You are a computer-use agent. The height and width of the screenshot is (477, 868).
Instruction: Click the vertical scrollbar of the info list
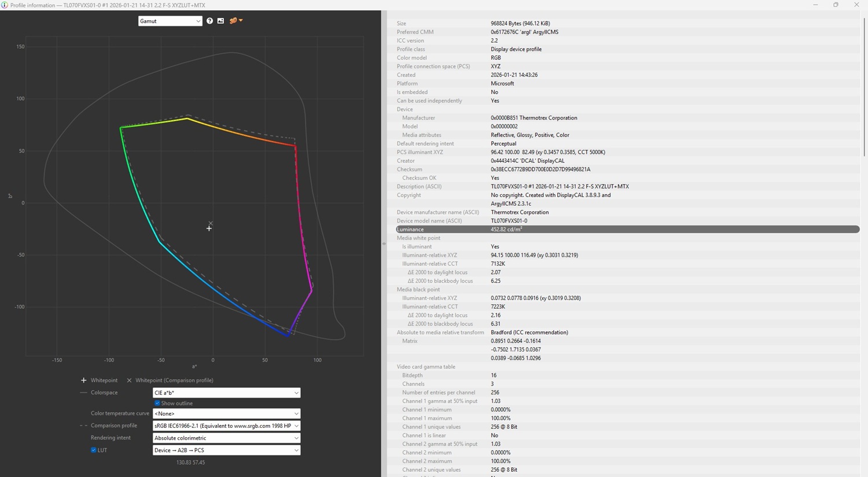pyautogui.click(x=864, y=87)
